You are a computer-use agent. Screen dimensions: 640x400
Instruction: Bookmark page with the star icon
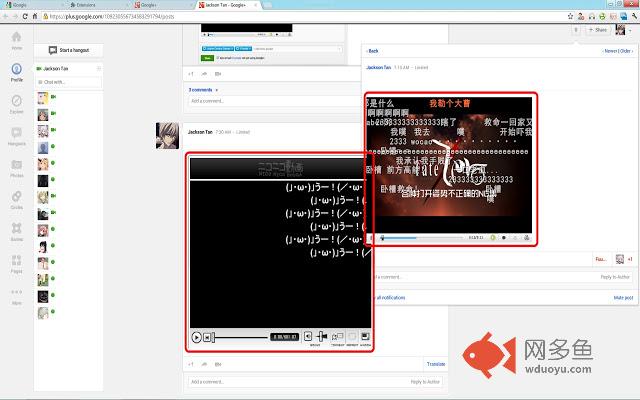point(570,16)
